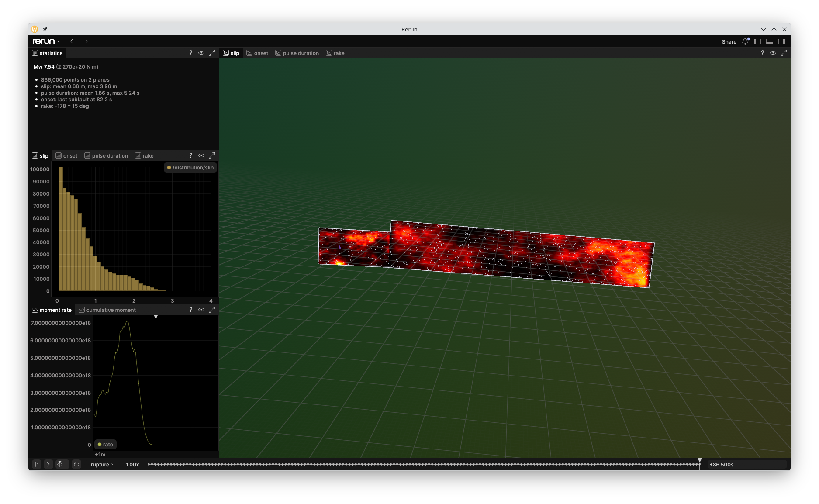This screenshot has width=819, height=504.
Task: Maximize the 3D slip view
Action: click(x=784, y=53)
